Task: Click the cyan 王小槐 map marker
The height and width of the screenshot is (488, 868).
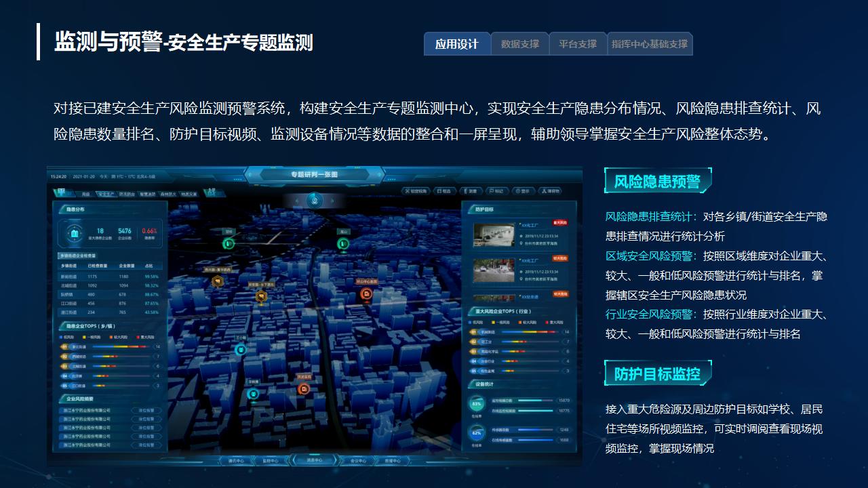Action: click(240, 350)
